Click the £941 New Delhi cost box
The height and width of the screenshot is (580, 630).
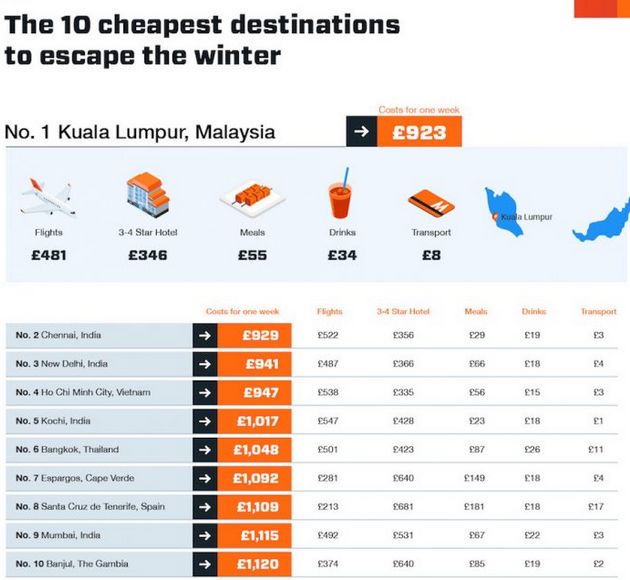(254, 364)
